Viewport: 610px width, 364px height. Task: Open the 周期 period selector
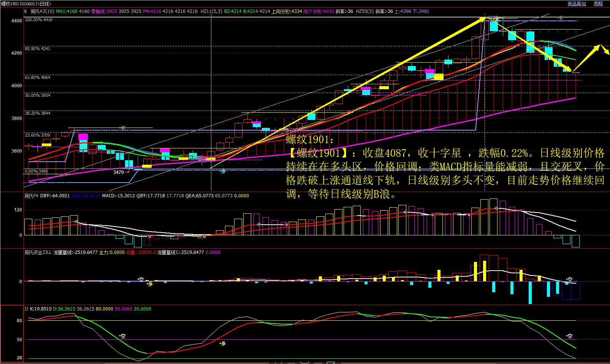click(598, 4)
